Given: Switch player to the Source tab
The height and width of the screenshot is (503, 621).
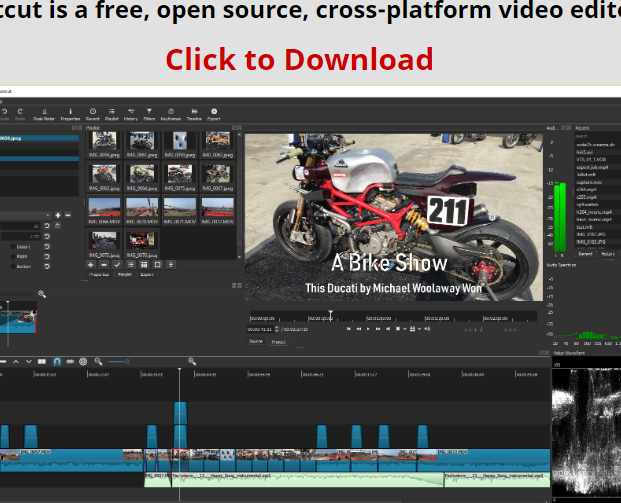Looking at the screenshot, I should (256, 341).
